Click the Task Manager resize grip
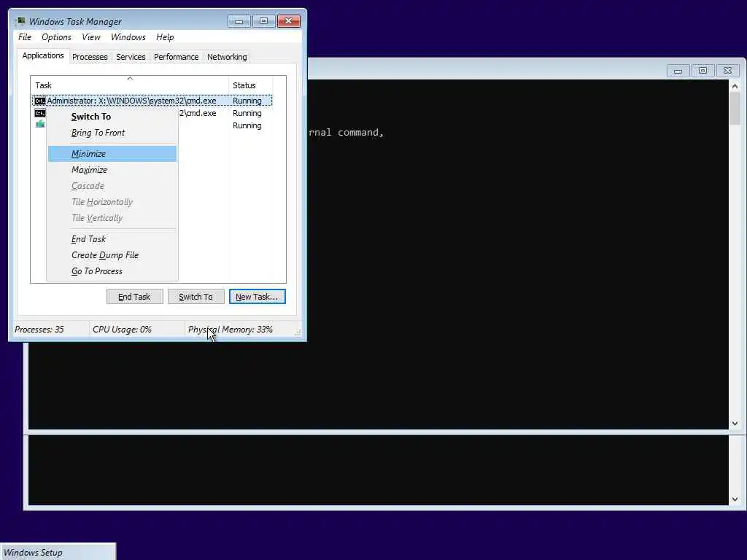This screenshot has width=747, height=560. (x=298, y=332)
